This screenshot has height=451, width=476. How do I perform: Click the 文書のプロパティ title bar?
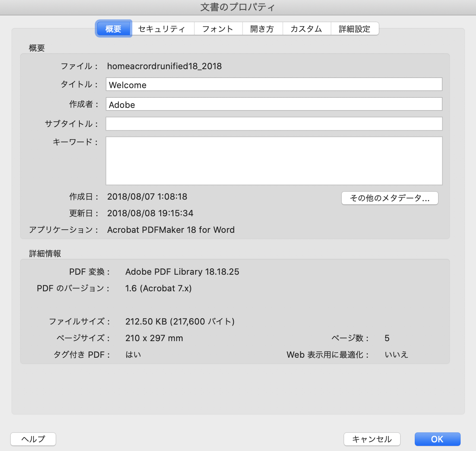click(x=238, y=7)
